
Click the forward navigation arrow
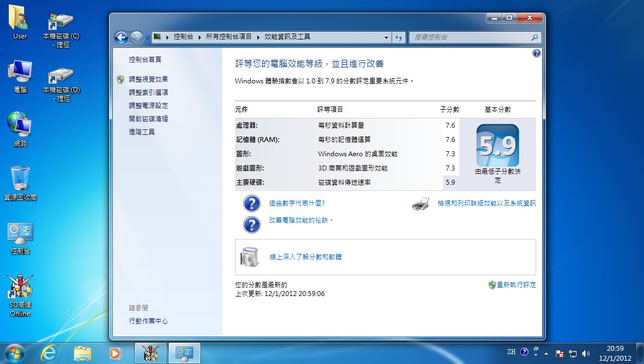click(136, 37)
